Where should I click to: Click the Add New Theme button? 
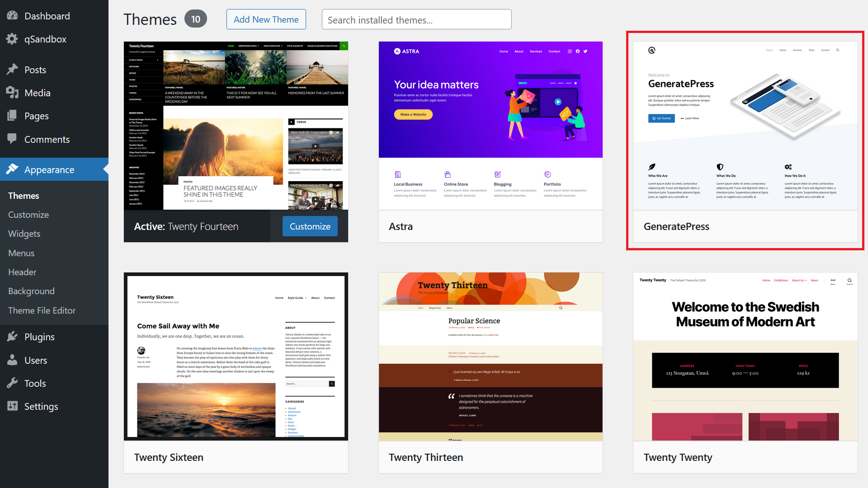pos(266,19)
